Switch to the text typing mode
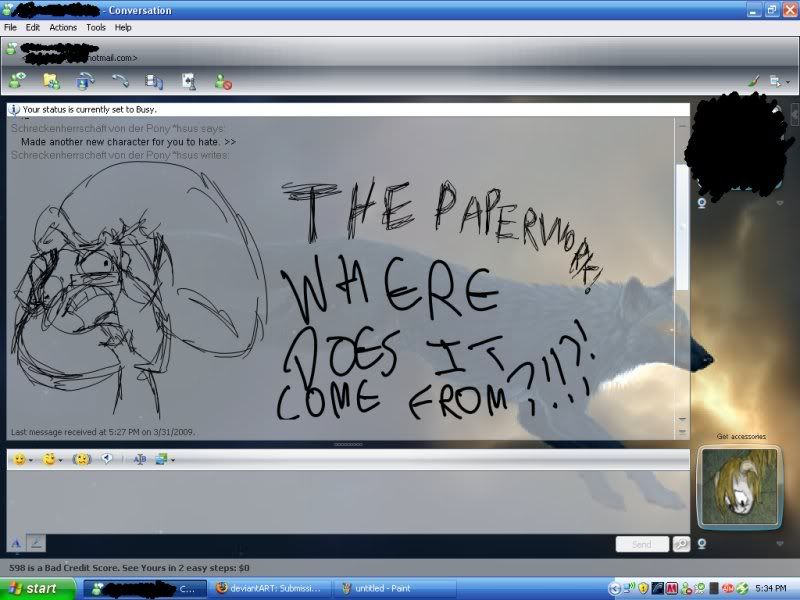This screenshot has height=600, width=800. [16, 542]
